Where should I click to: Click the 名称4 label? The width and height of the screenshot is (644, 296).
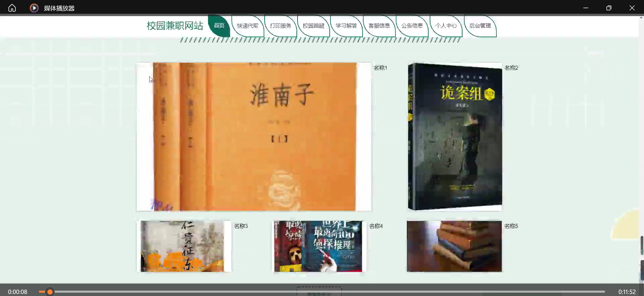pyautogui.click(x=376, y=226)
